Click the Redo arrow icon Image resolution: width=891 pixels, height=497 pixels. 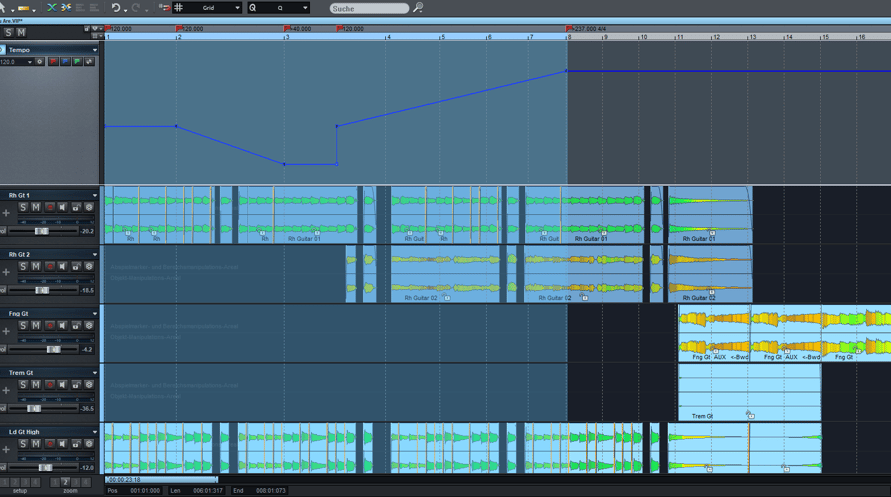click(136, 7)
